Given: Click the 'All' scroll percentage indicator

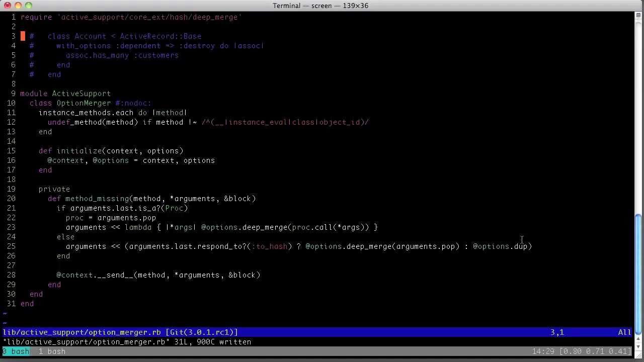Looking at the screenshot, I should [624, 332].
